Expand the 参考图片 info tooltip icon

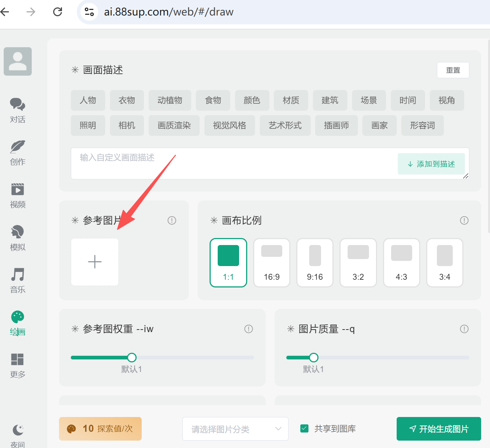(x=172, y=220)
